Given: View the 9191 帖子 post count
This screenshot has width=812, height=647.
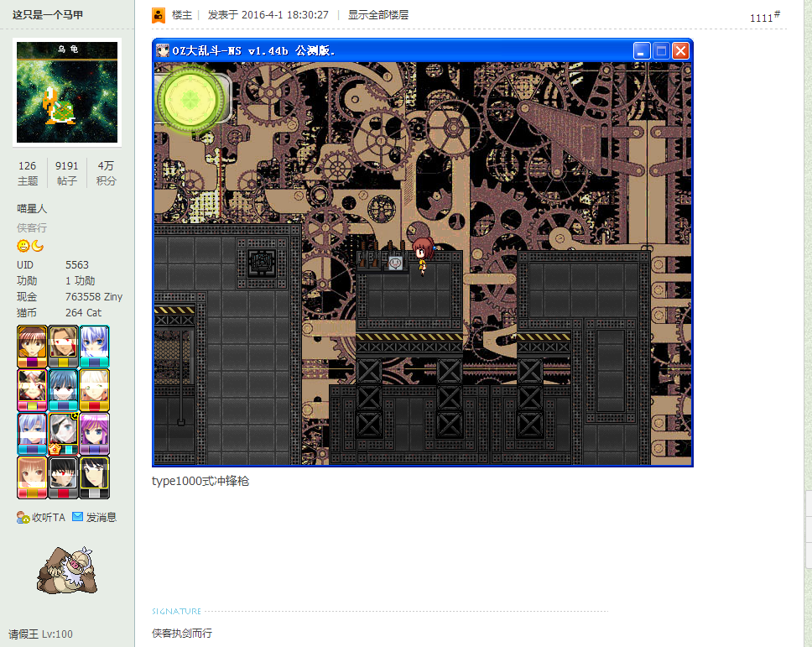Looking at the screenshot, I should [67, 173].
